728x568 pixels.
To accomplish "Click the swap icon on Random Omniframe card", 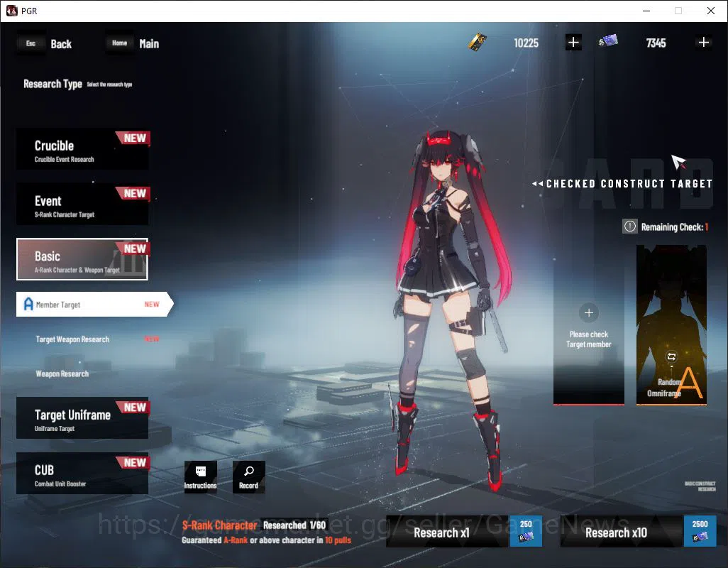I will pos(671,356).
